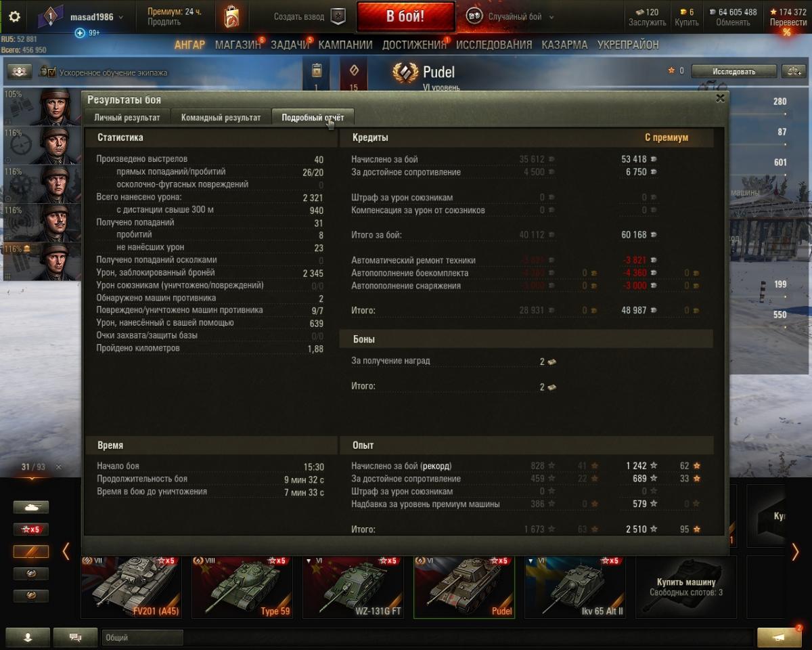Select the second crew member portrait
This screenshot has width=812, height=650.
[x=42, y=146]
